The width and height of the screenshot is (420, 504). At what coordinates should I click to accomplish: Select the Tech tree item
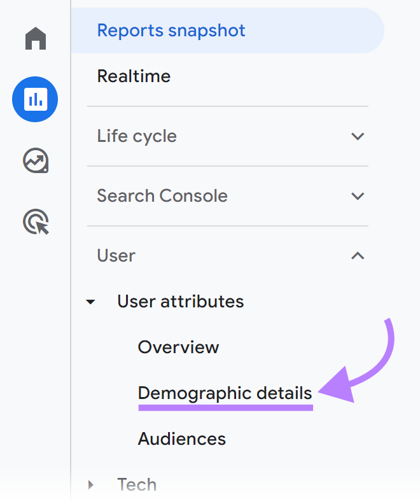137,485
